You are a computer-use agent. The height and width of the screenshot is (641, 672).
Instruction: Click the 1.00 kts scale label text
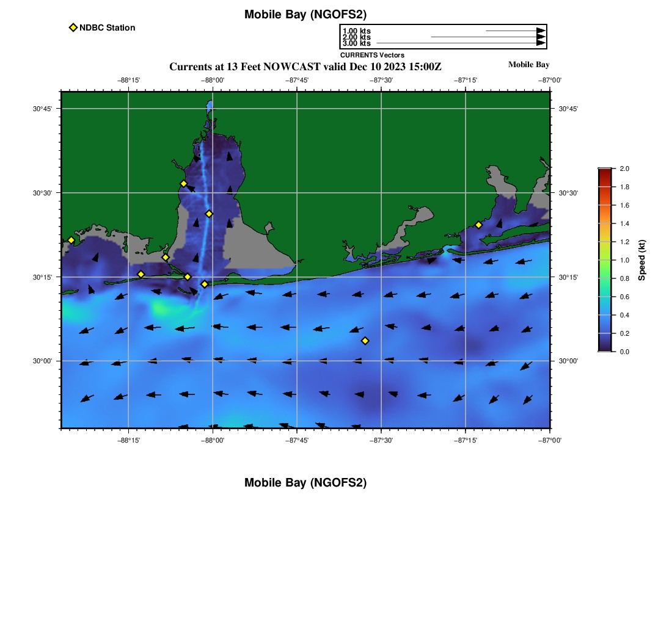click(x=356, y=31)
